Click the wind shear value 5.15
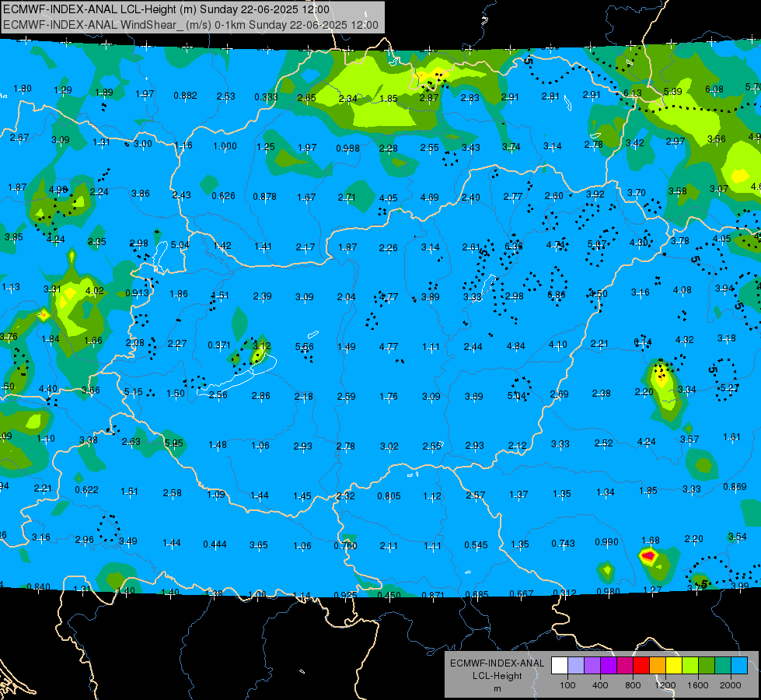 [x=134, y=391]
